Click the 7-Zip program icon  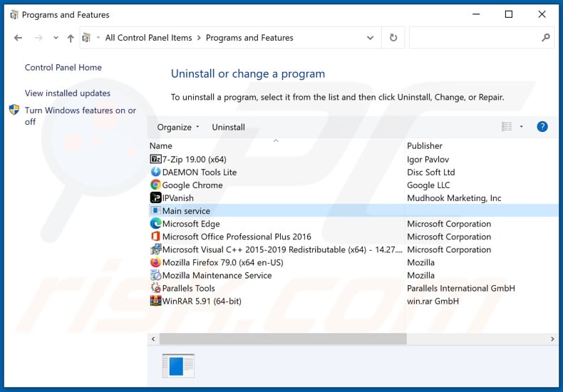pos(155,159)
